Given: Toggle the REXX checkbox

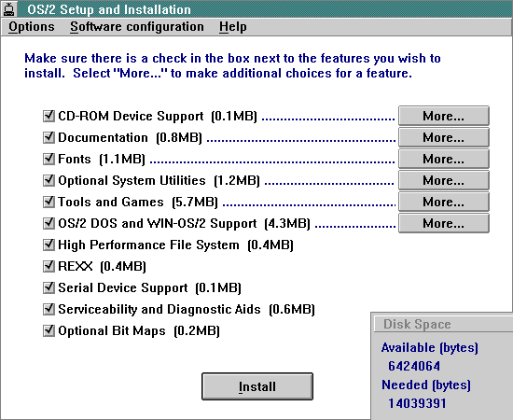Looking at the screenshot, I should (49, 266).
